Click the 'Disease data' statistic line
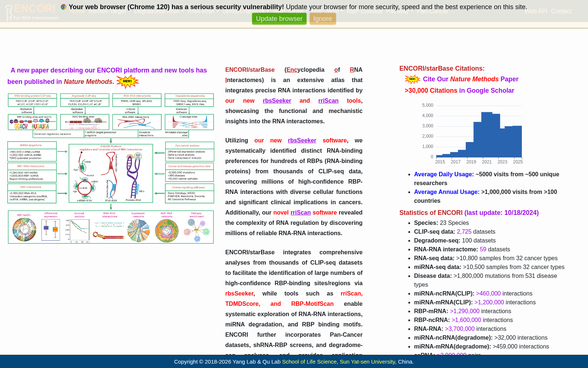 pyautogui.click(x=485, y=280)
